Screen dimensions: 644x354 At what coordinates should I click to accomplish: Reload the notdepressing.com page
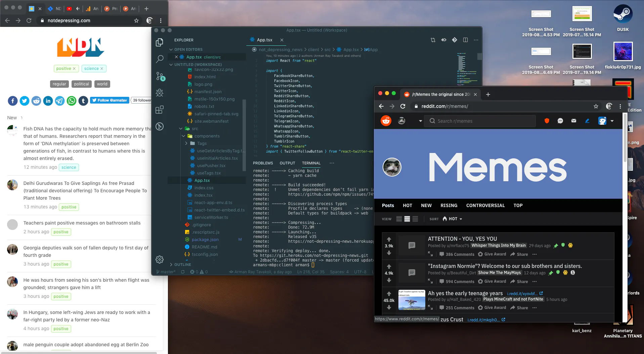tap(29, 21)
